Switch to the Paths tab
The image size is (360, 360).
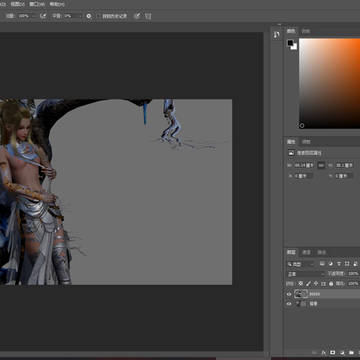click(x=321, y=252)
